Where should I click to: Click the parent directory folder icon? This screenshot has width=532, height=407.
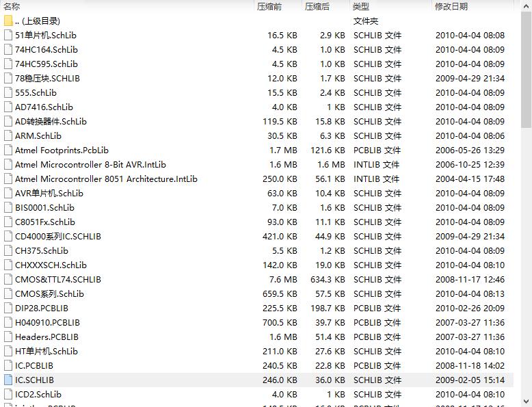point(8,21)
